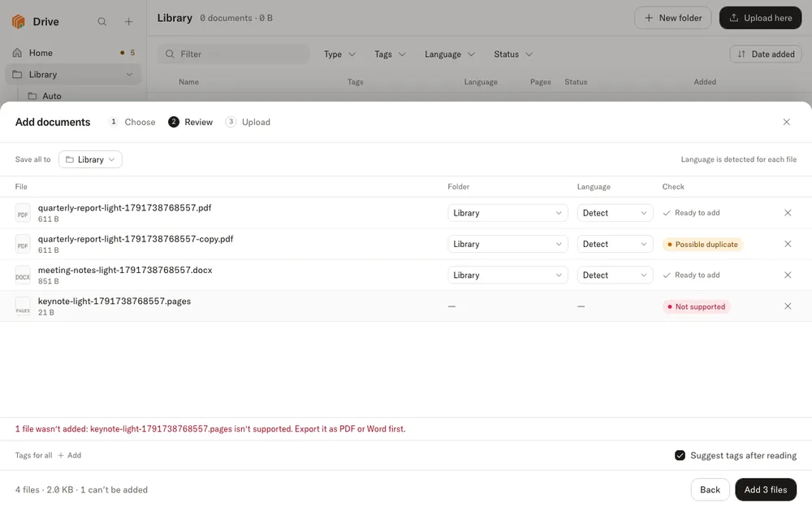Open Folder dropdown for meeting-notes docx
812x508 pixels.
point(508,275)
